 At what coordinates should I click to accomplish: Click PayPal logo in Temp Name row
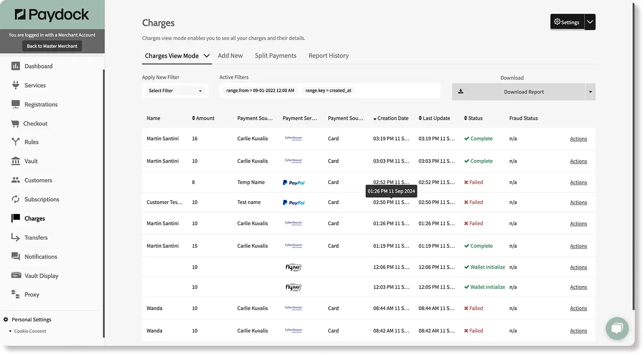click(294, 183)
